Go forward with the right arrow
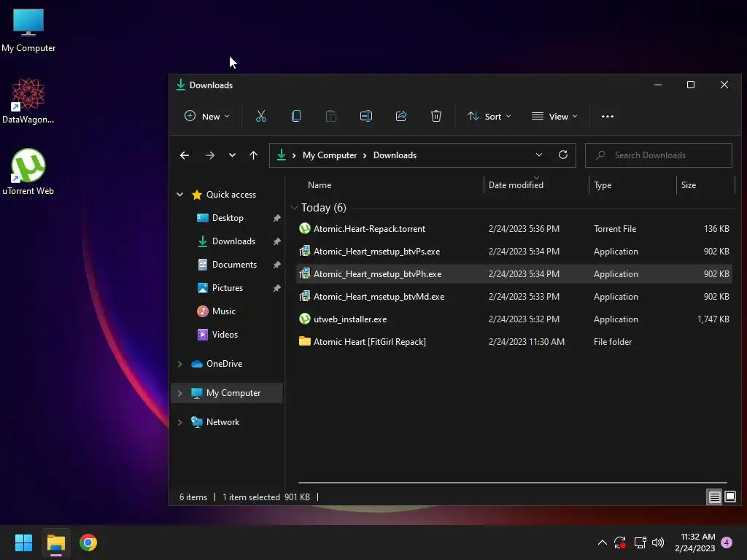The image size is (747, 560). (x=209, y=155)
